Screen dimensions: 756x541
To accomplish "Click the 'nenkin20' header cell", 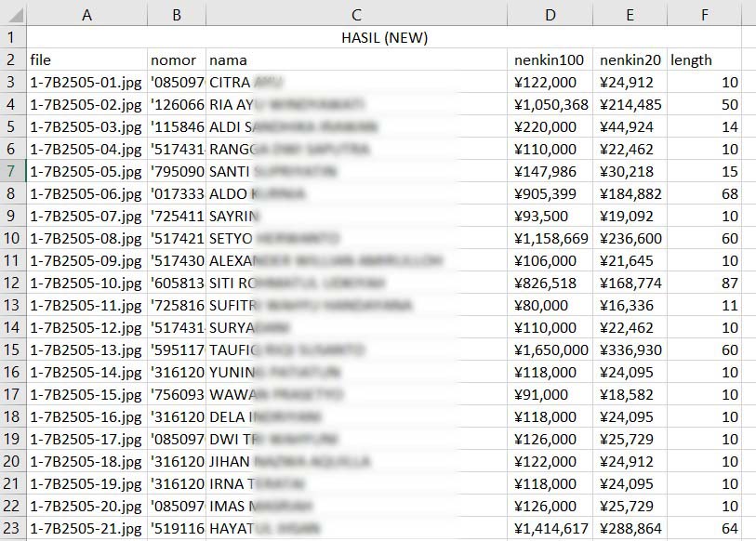I will point(630,59).
